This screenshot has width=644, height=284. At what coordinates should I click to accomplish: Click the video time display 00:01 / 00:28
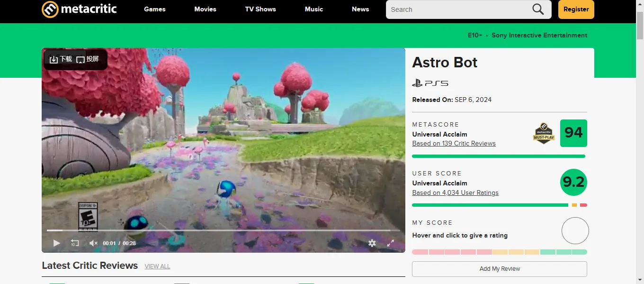(x=119, y=243)
